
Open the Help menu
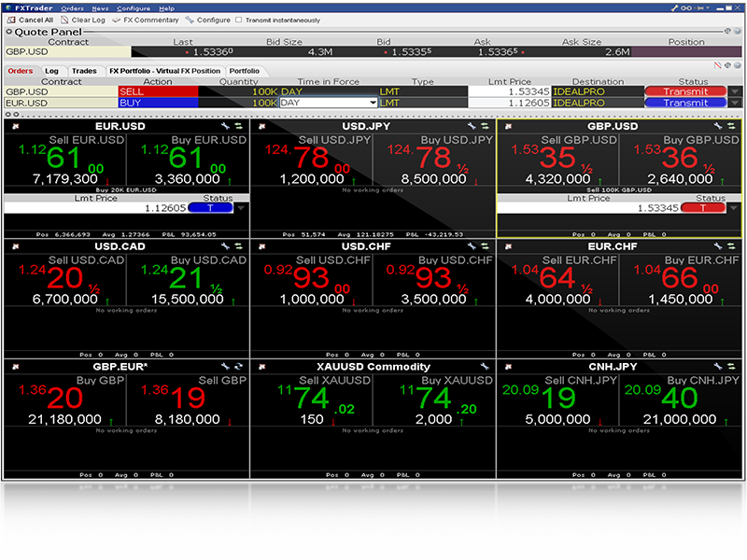pyautogui.click(x=166, y=8)
